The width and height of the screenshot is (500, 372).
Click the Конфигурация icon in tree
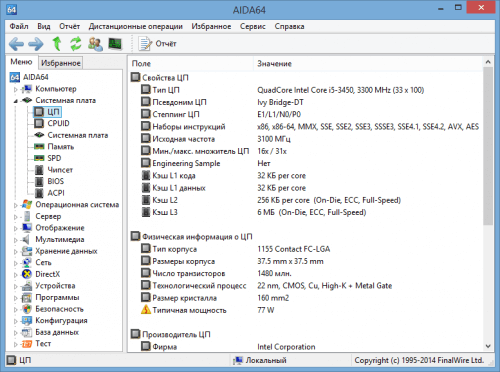pyautogui.click(x=27, y=321)
